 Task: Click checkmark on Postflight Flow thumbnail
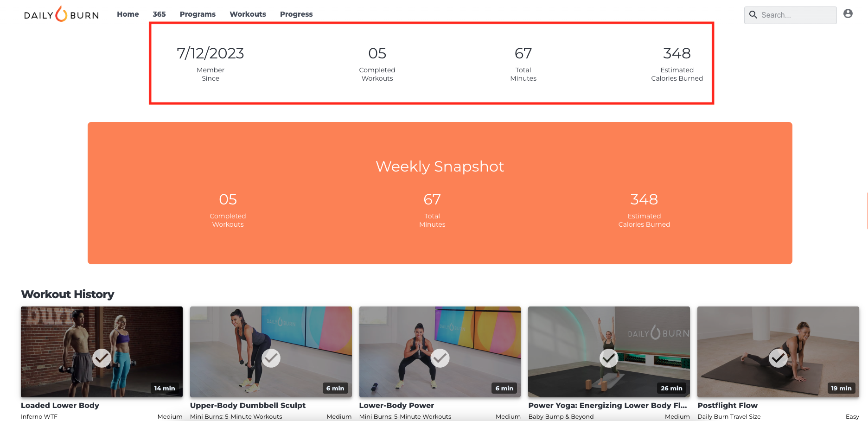coord(778,358)
